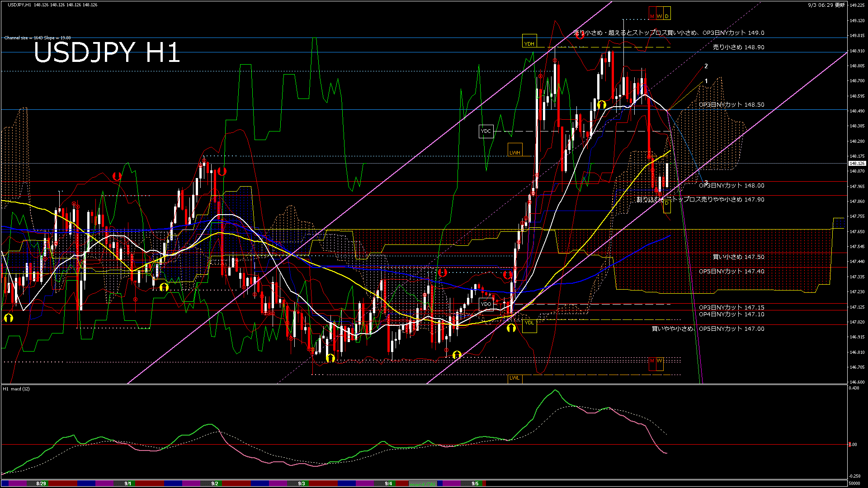Click the lower orange W box near 146.8
Screen dimensions: 868x488
660,364
